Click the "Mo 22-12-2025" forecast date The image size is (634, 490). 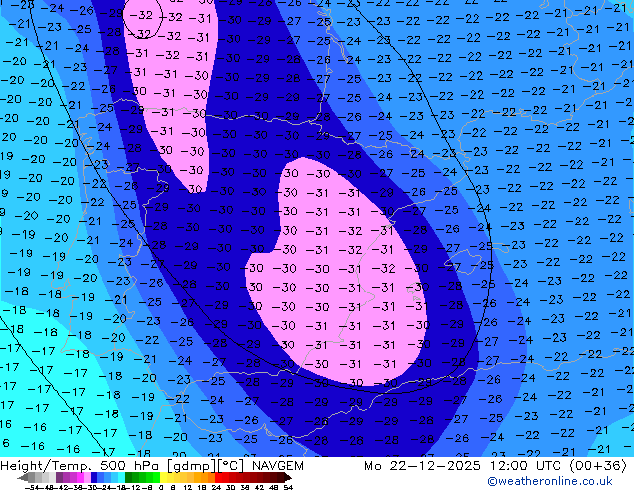[x=422, y=466]
